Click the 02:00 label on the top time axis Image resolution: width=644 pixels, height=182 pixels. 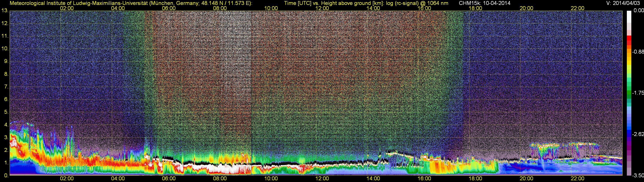67,8
